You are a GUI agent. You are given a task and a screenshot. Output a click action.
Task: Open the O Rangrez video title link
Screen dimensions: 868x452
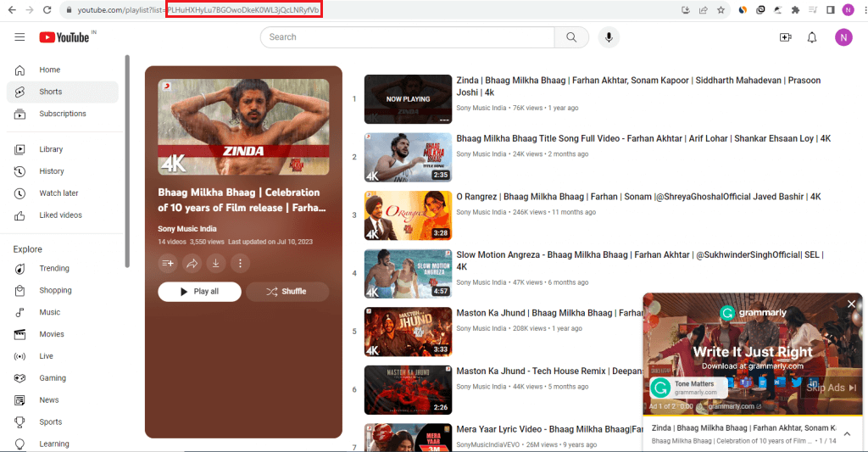click(x=638, y=197)
